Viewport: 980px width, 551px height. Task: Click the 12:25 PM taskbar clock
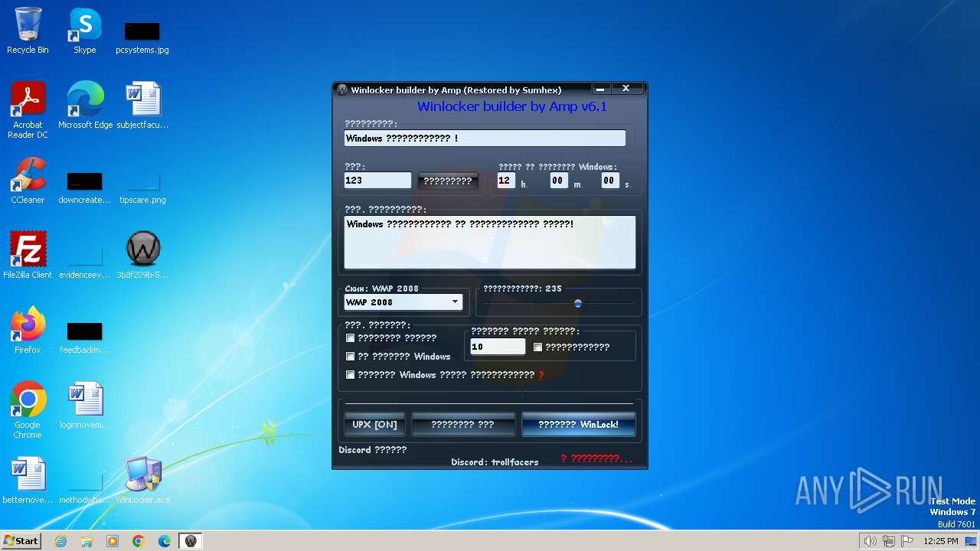[941, 541]
